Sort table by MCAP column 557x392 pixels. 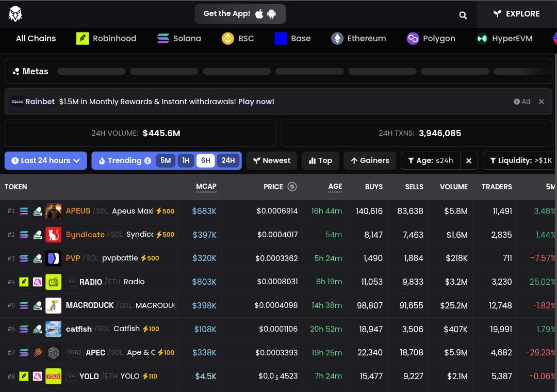pyautogui.click(x=206, y=187)
